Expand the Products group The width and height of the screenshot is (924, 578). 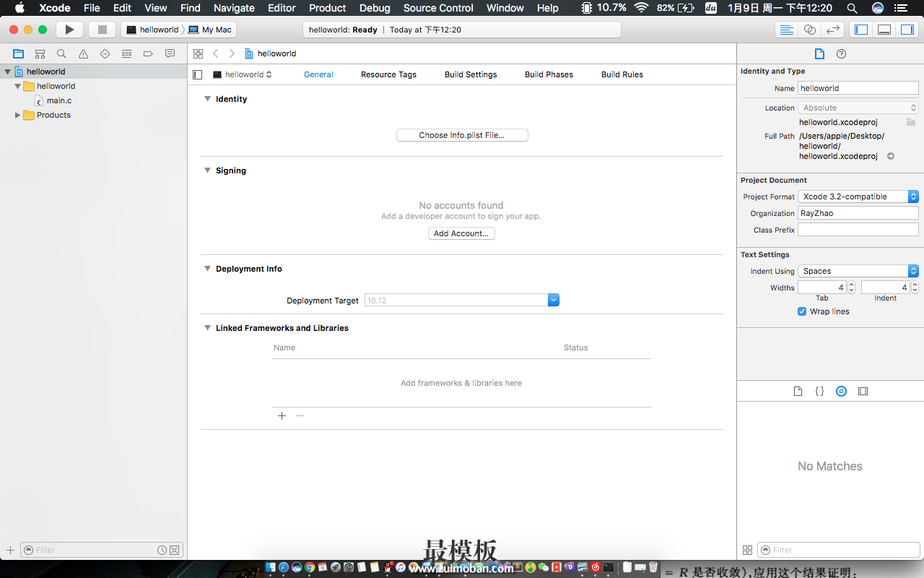coord(18,115)
